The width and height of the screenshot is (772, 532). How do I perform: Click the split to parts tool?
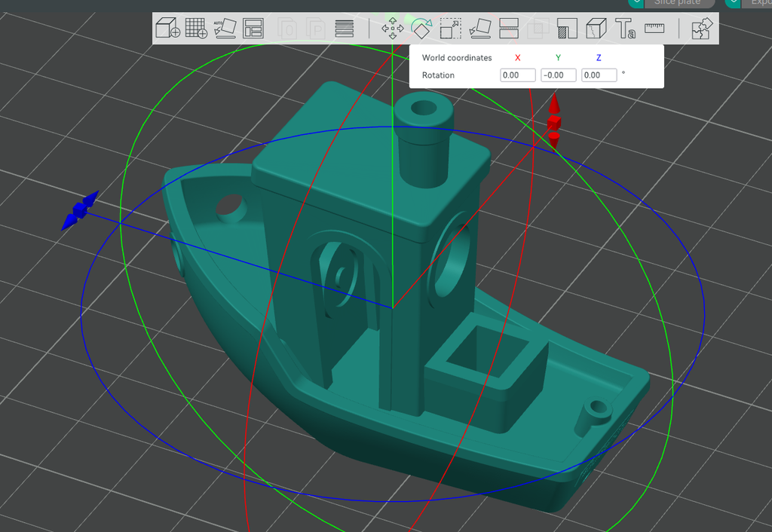701,29
